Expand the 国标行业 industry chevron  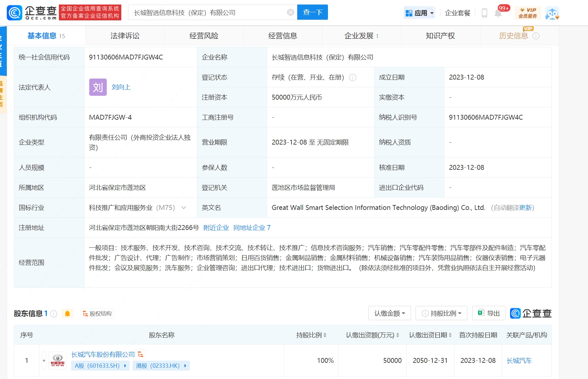tap(184, 208)
